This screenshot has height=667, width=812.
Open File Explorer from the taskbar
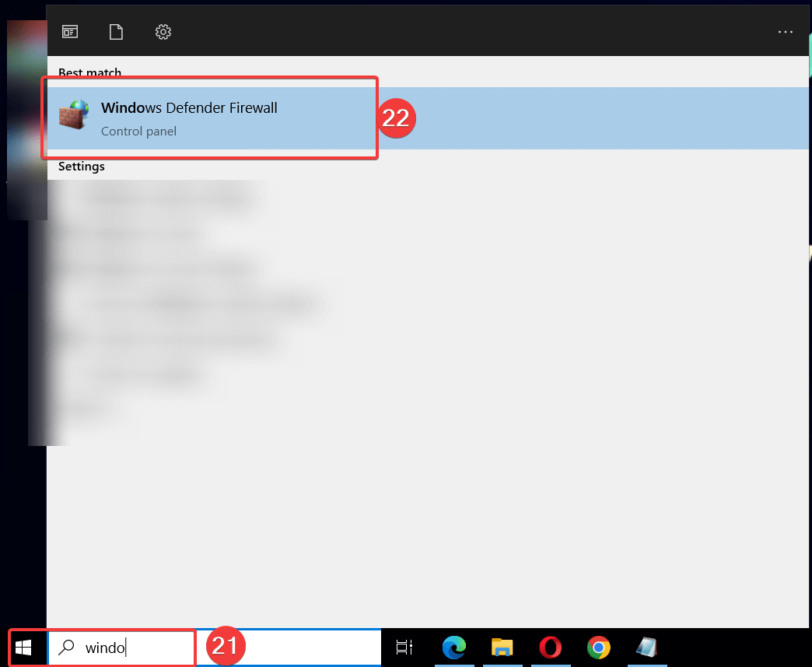[x=502, y=648]
